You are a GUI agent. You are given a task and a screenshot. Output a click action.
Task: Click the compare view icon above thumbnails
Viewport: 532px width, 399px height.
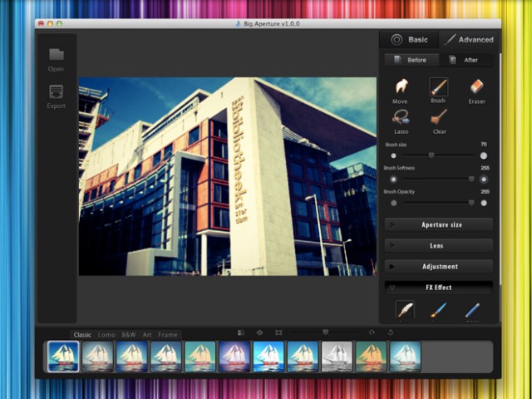coord(241,332)
